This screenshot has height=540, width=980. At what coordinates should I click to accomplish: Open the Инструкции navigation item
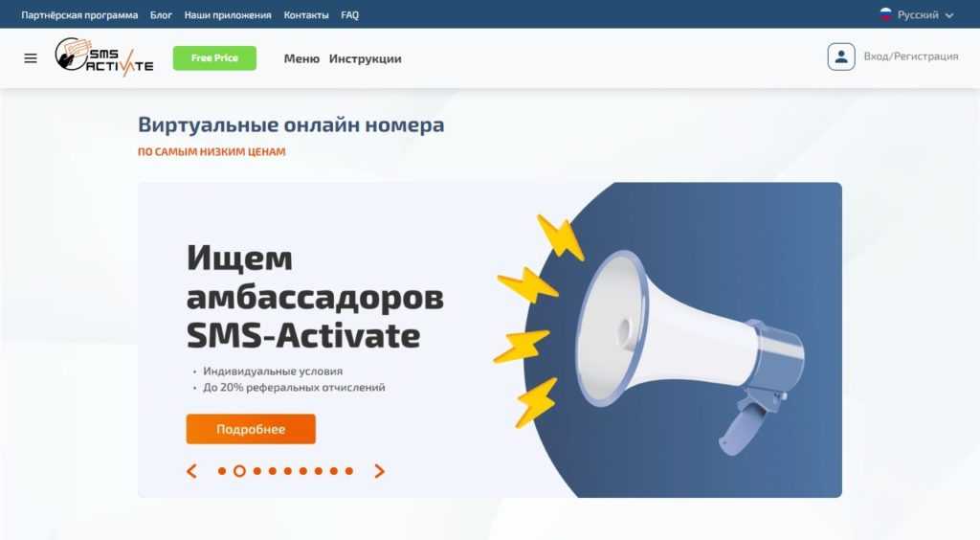[365, 58]
